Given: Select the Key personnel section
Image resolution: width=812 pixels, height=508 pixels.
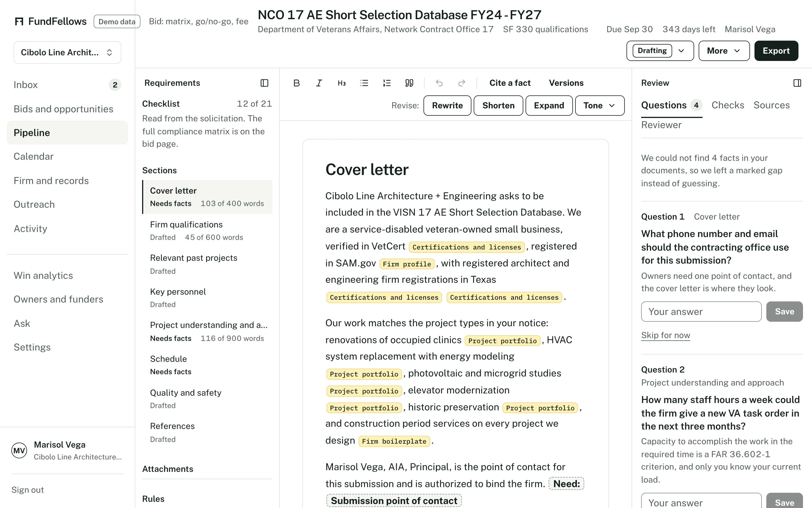Looking at the screenshot, I should [x=207, y=298].
